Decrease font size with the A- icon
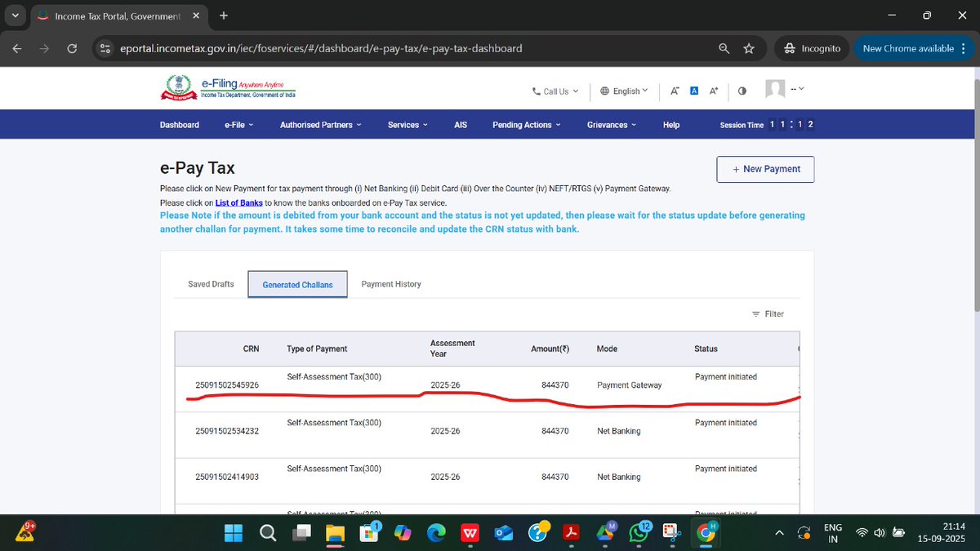980x551 pixels. [x=675, y=91]
